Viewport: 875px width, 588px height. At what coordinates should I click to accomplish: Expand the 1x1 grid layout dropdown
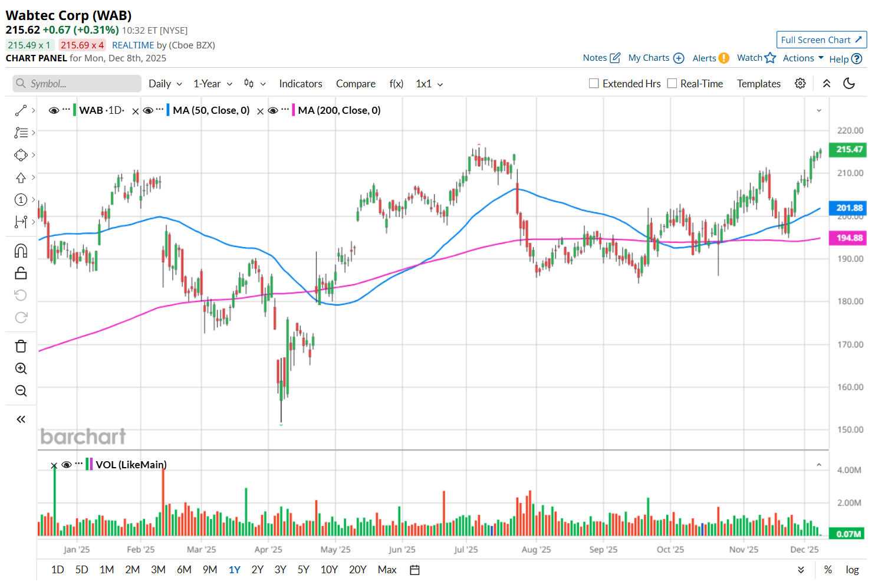(429, 84)
